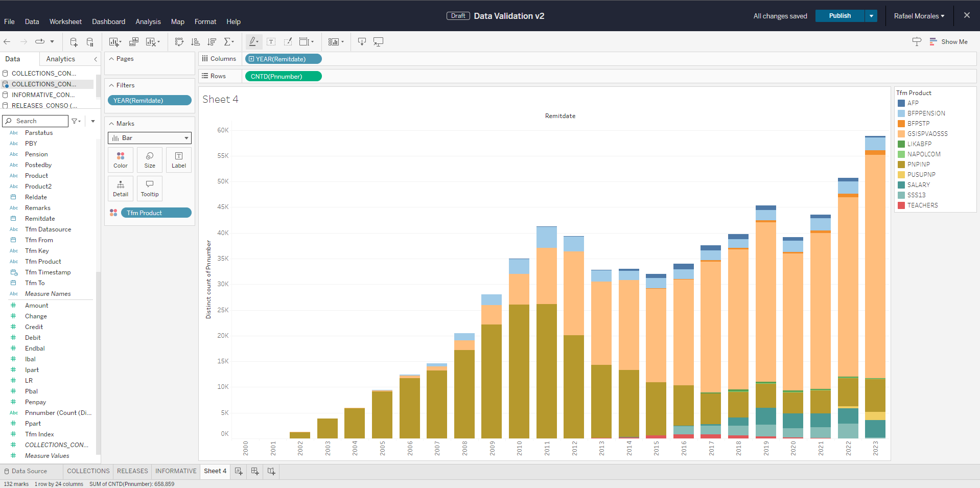
Task: Switch to the RELEASES sheet tab
Action: click(132, 471)
